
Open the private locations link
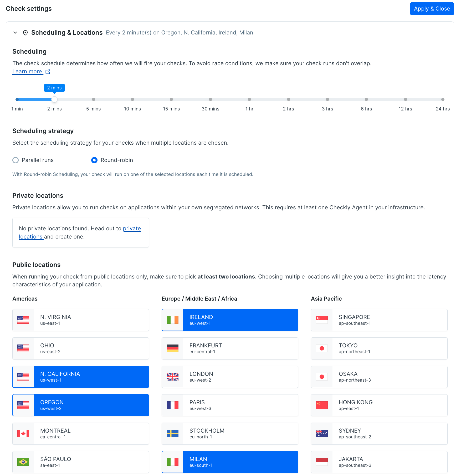click(x=132, y=229)
